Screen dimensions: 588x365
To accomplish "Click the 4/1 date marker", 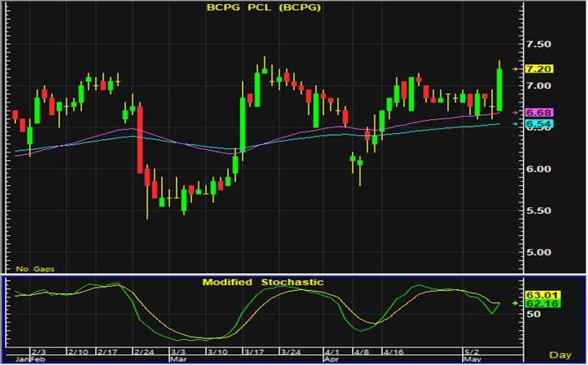I will 332,352.
